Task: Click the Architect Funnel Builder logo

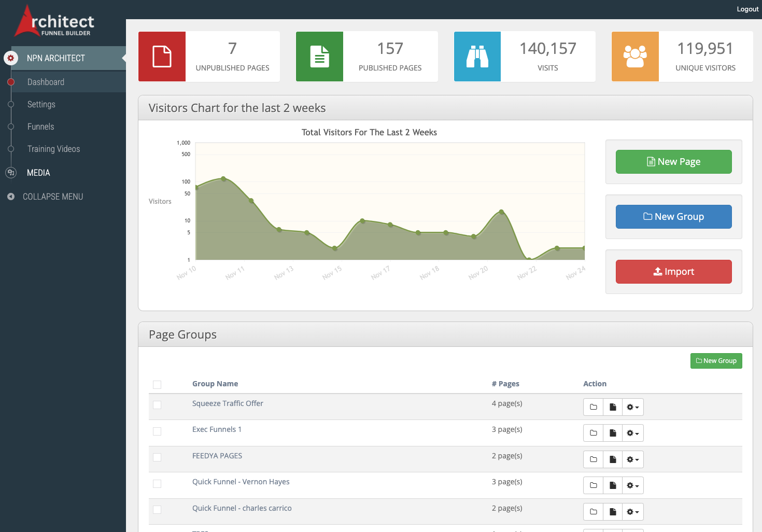Action: (54, 22)
